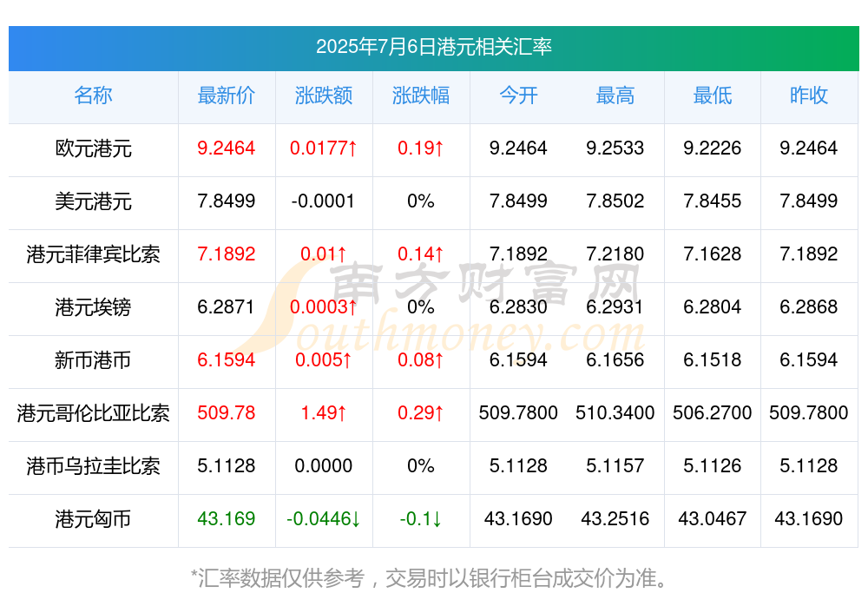Select previous close 6.2868
Screen dimensions: 868x606
(x=809, y=306)
